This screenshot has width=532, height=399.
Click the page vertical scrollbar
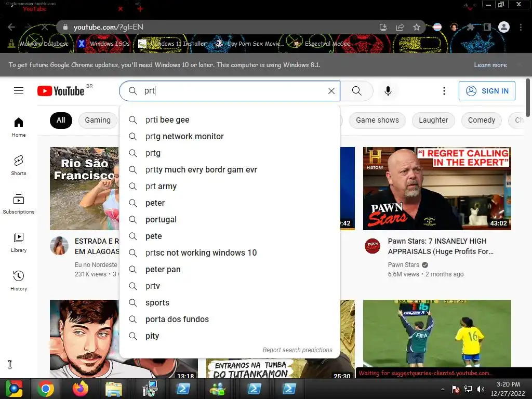[528, 97]
